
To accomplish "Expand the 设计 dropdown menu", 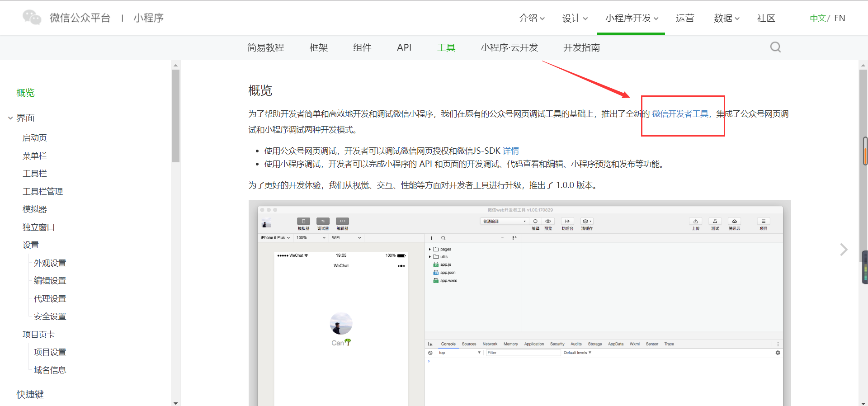I will tap(575, 18).
